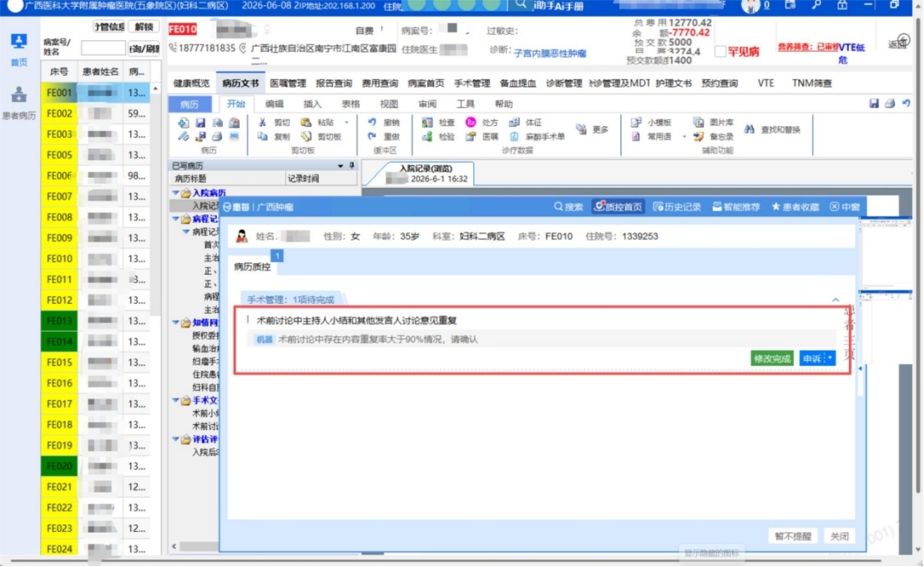Viewport: 924px width, 567px height.
Task: Click the 剪切 cut scissors icon
Action: click(x=262, y=123)
